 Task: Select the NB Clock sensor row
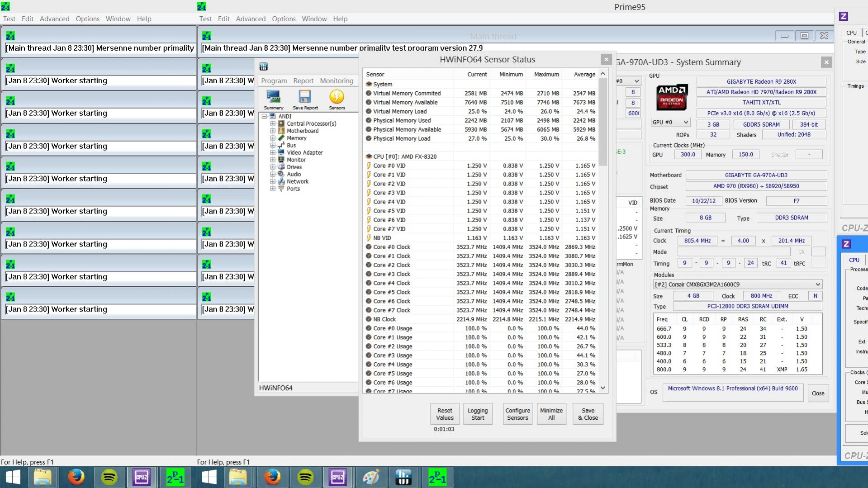click(480, 319)
